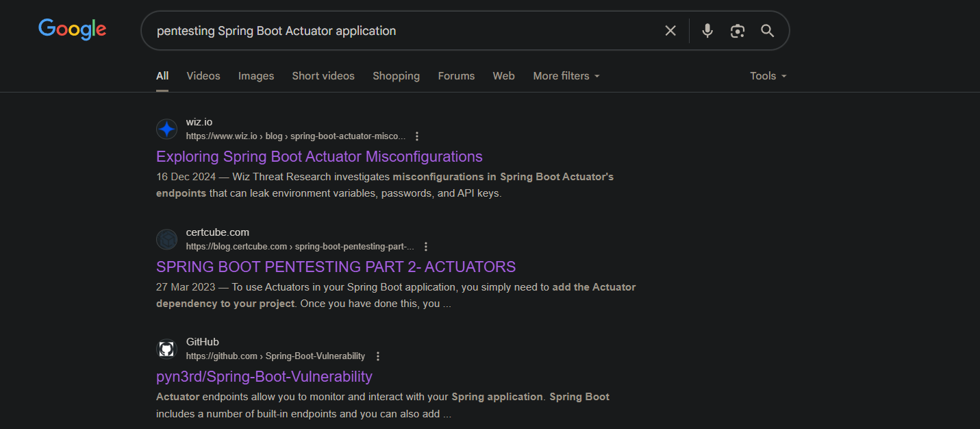Screen dimensions: 980x429
Task: Click into the search query input field
Action: click(397, 31)
